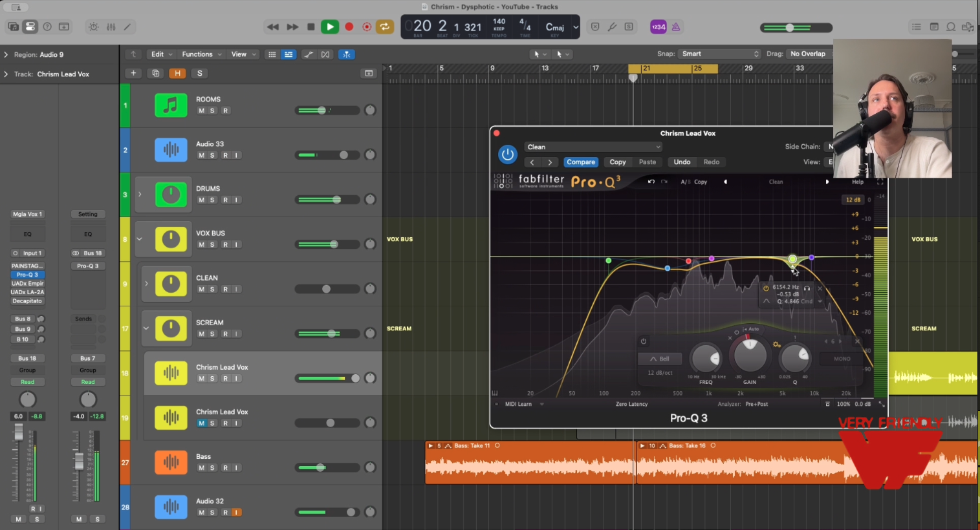
Task: Click the red Record button
Action: (x=349, y=26)
